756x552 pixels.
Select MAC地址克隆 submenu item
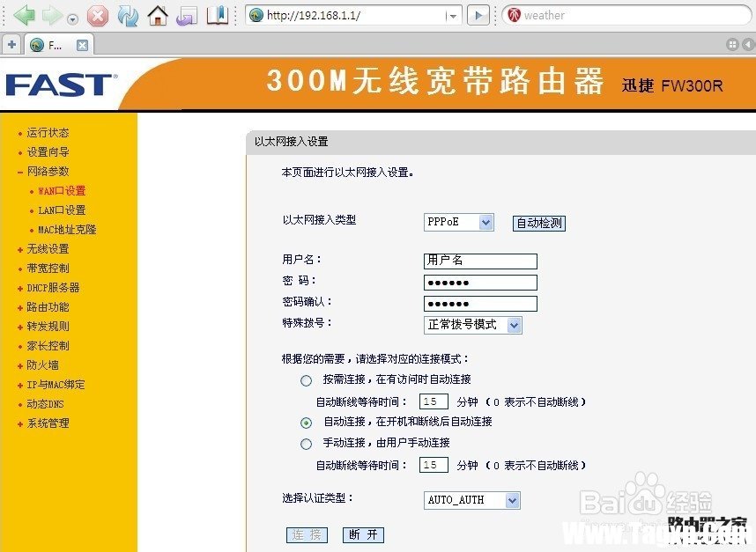click(x=67, y=230)
